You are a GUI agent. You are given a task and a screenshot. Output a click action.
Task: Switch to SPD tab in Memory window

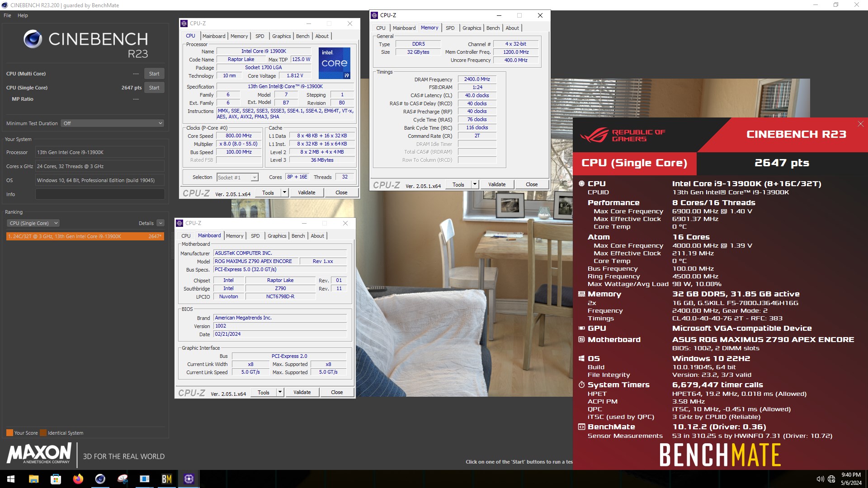click(450, 28)
